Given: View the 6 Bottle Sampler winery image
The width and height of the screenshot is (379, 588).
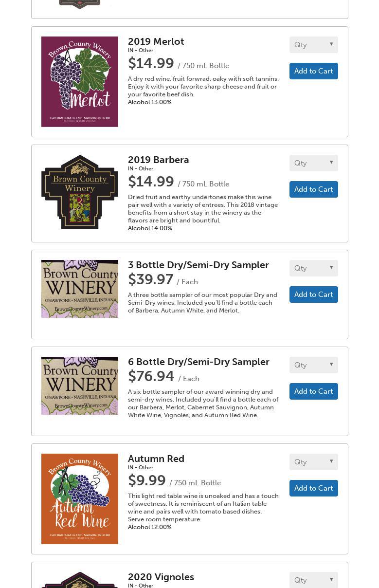Looking at the screenshot, I should (x=80, y=386).
